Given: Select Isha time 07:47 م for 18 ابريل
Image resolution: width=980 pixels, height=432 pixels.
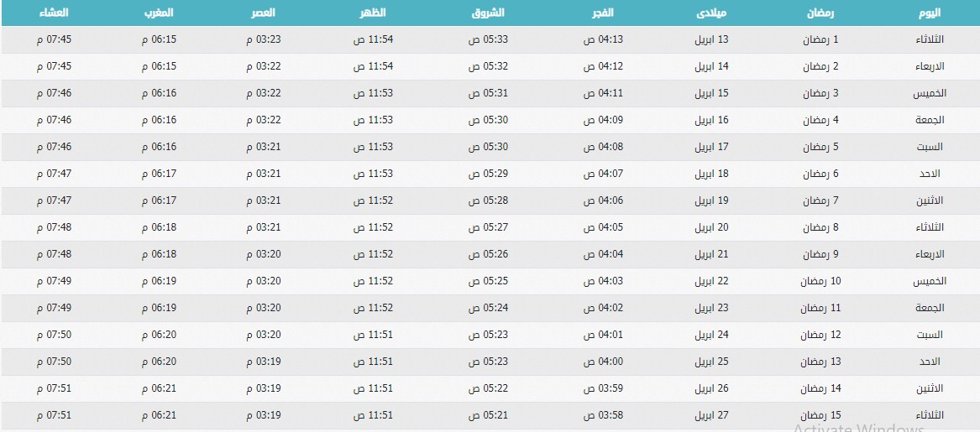Looking at the screenshot, I should click(x=54, y=174).
